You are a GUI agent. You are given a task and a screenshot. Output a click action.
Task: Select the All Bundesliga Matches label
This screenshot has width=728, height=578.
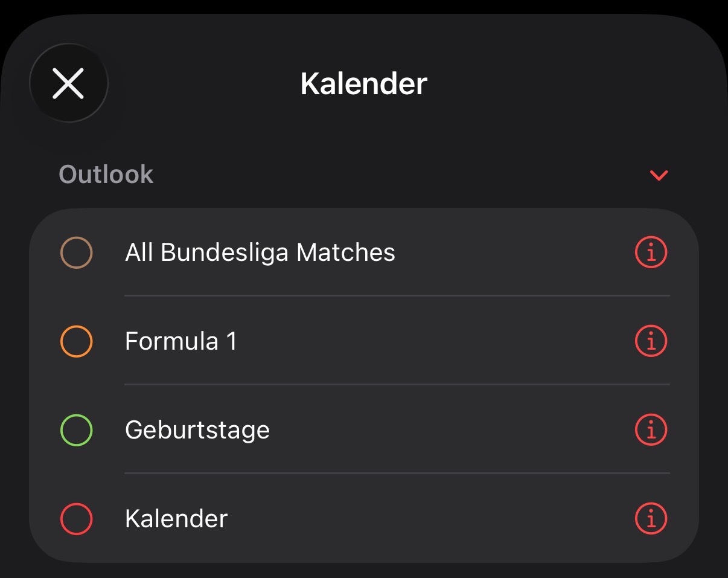point(260,252)
